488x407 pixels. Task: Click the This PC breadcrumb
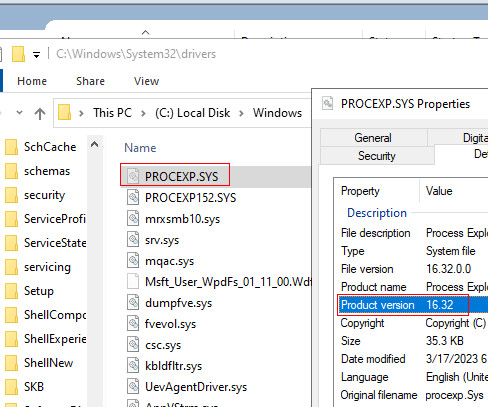point(112,113)
